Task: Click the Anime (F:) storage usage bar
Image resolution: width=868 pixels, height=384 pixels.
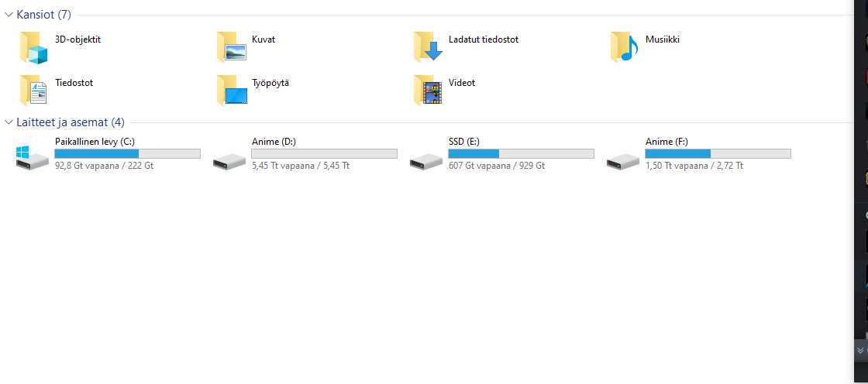Action: pos(718,154)
